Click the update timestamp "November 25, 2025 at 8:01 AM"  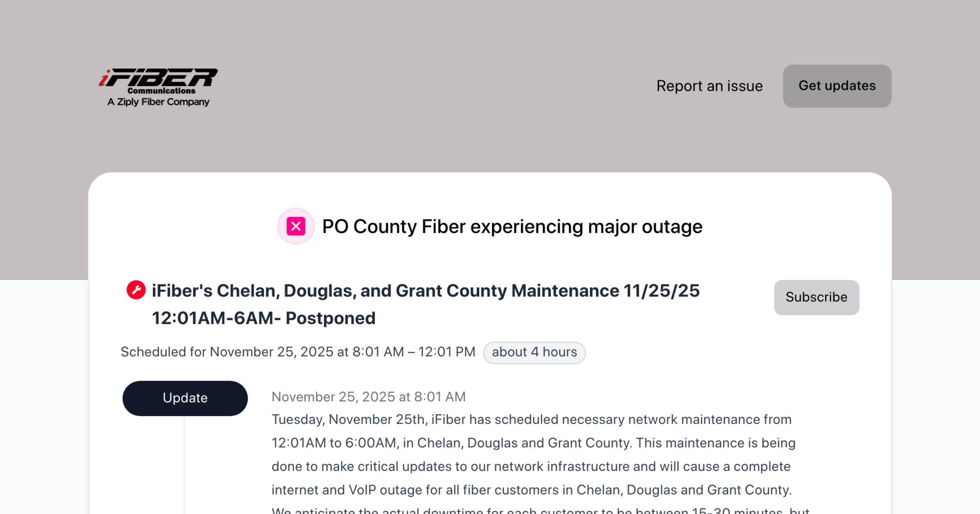tap(368, 397)
